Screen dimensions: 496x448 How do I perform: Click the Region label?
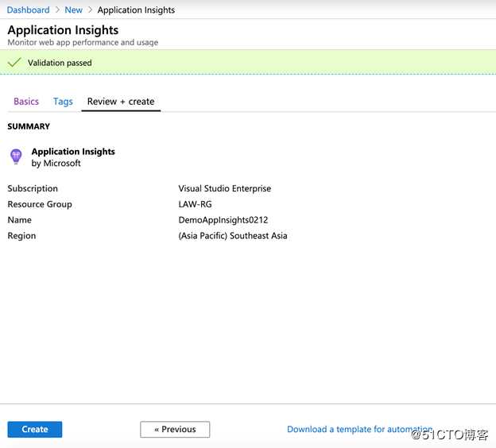21,236
